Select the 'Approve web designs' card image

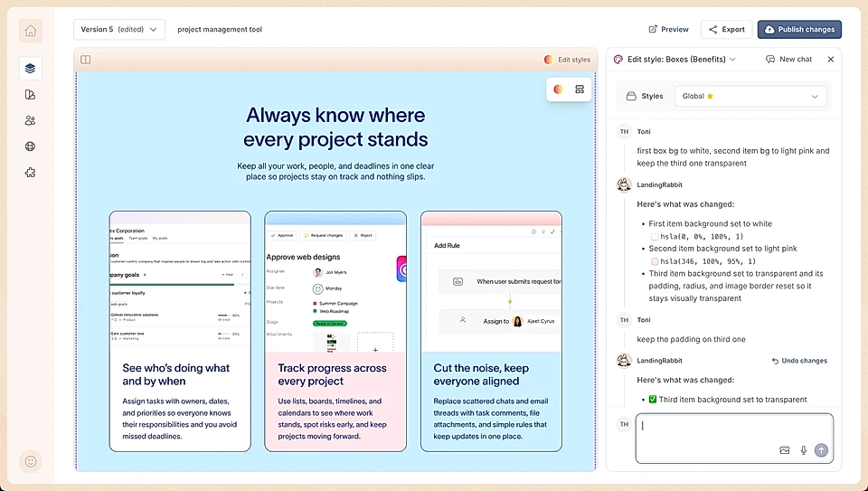tap(335, 282)
